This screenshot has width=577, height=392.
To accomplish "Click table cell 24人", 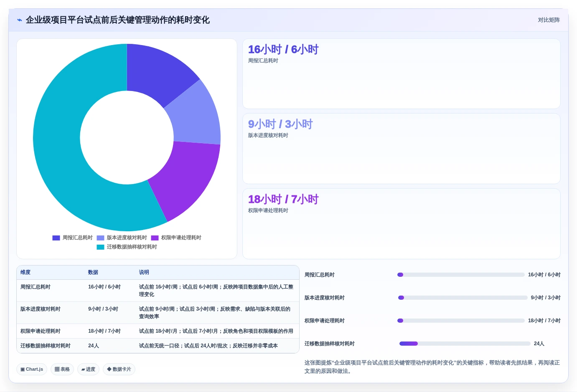I will coord(94,346).
